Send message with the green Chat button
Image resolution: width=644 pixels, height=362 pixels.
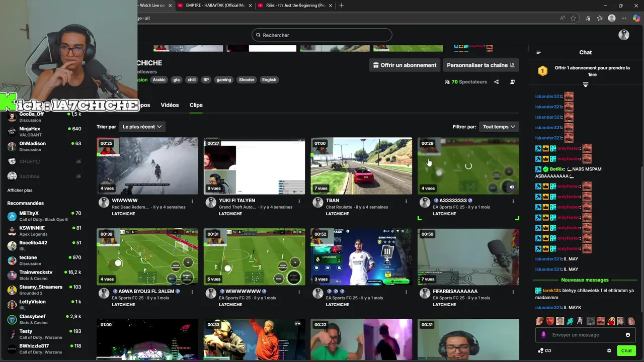(x=626, y=351)
